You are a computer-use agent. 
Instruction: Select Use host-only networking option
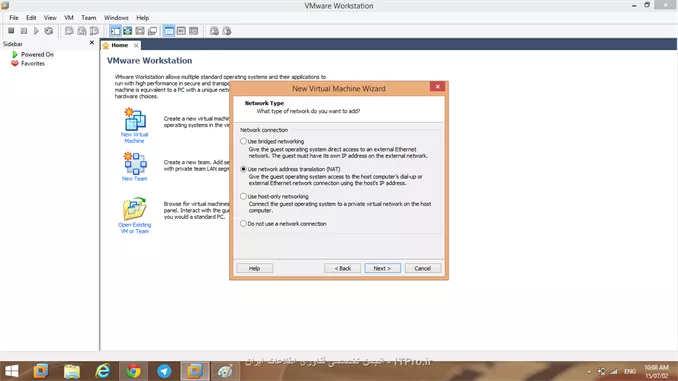point(243,196)
